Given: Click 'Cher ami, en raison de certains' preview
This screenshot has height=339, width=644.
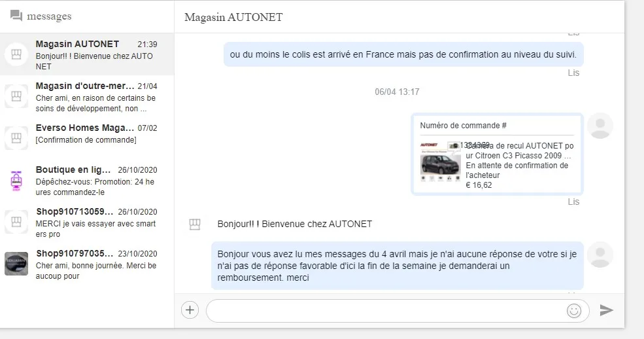Looking at the screenshot, I should 95,103.
